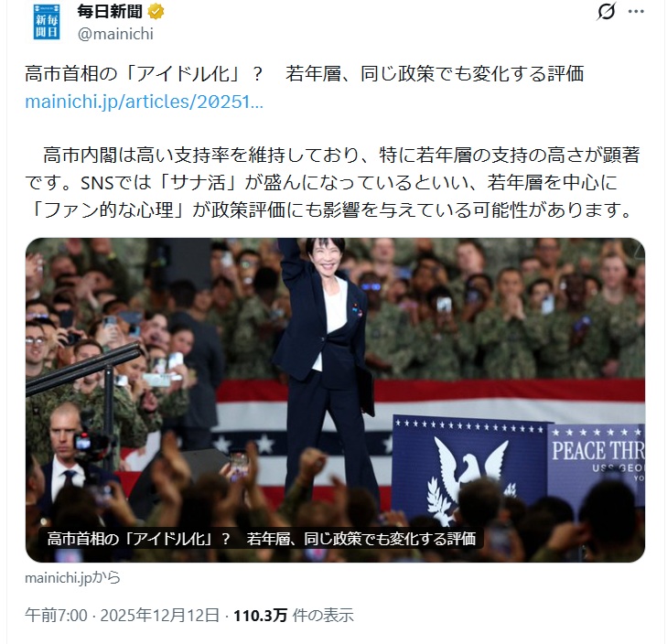Image resolution: width=667 pixels, height=644 pixels.
Task: Open the mainichi.jp/articles/20251… link
Action: pyautogui.click(x=145, y=102)
